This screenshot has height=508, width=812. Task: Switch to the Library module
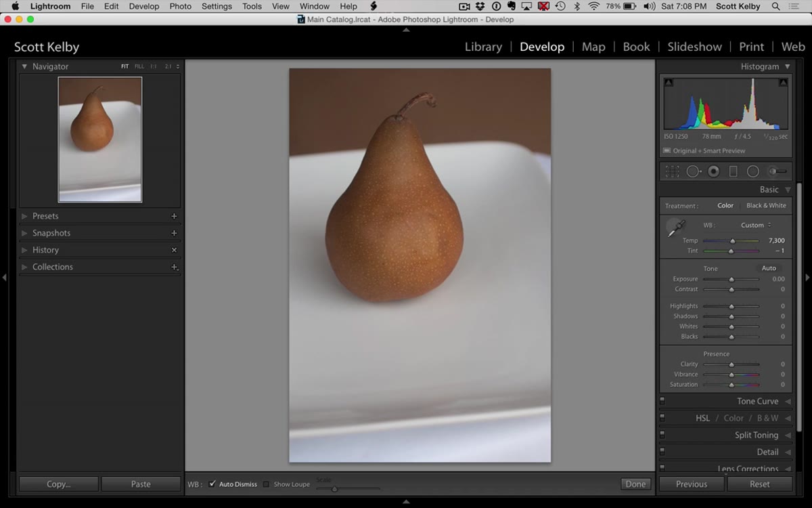coord(483,47)
